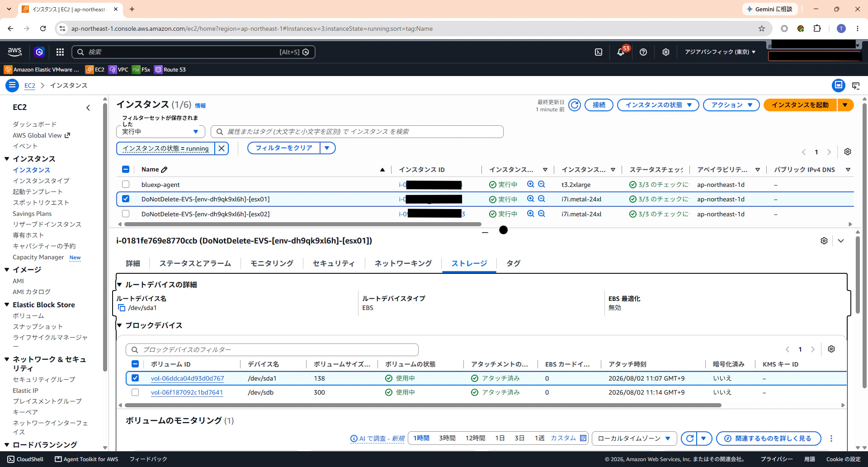Collapse the root device details section
This screenshot has width=868, height=467.
[x=120, y=285]
